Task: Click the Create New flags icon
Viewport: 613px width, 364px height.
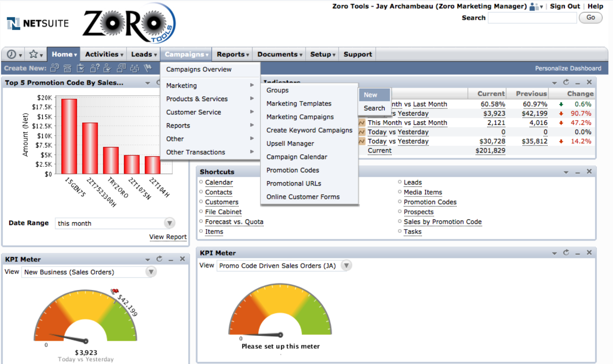Action: point(148,68)
